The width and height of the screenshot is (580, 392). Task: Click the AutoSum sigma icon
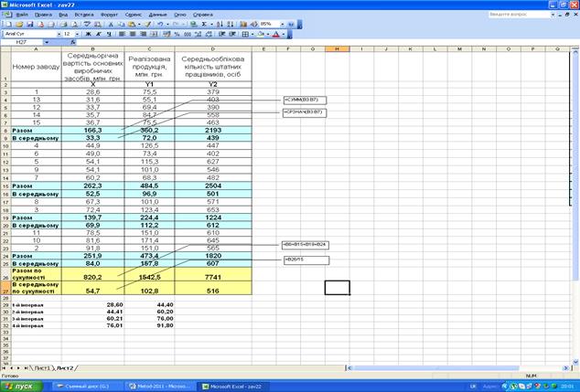pos(204,24)
